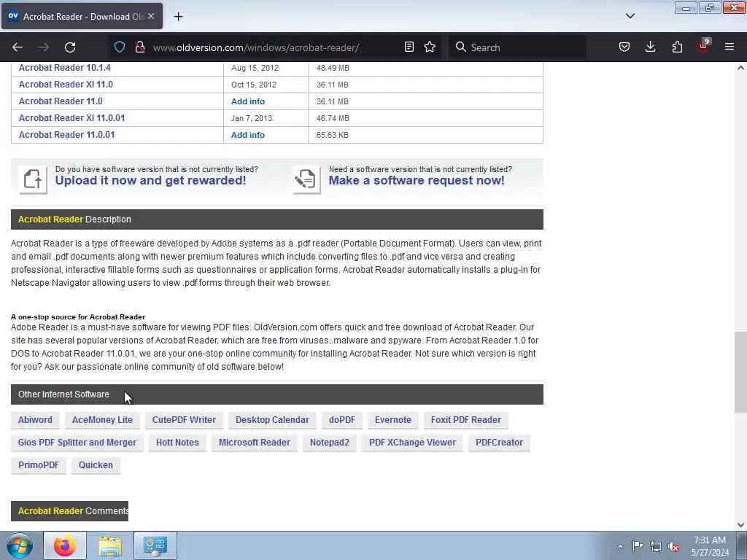747x560 pixels.
Task: Click the page vertical scrollbar thumb
Action: pyautogui.click(x=740, y=373)
